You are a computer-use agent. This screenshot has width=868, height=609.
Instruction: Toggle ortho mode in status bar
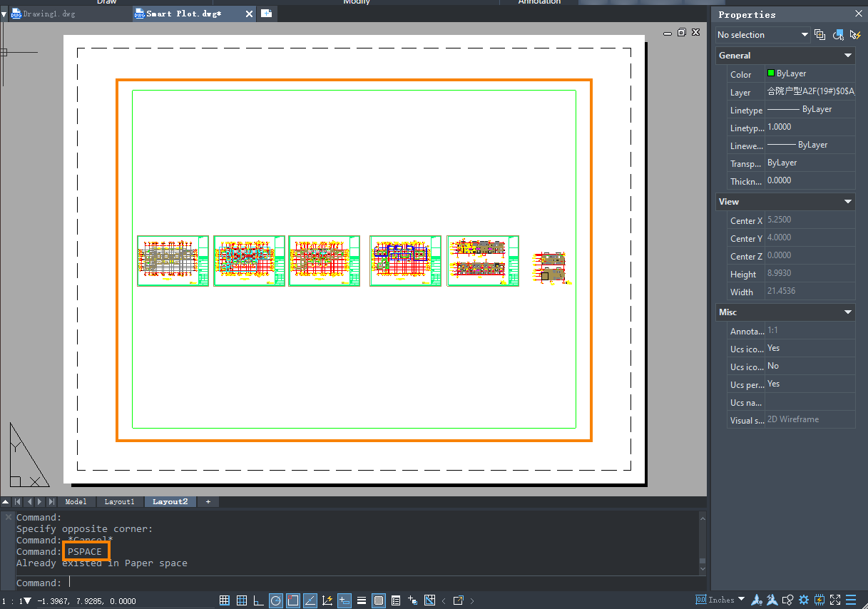258,600
